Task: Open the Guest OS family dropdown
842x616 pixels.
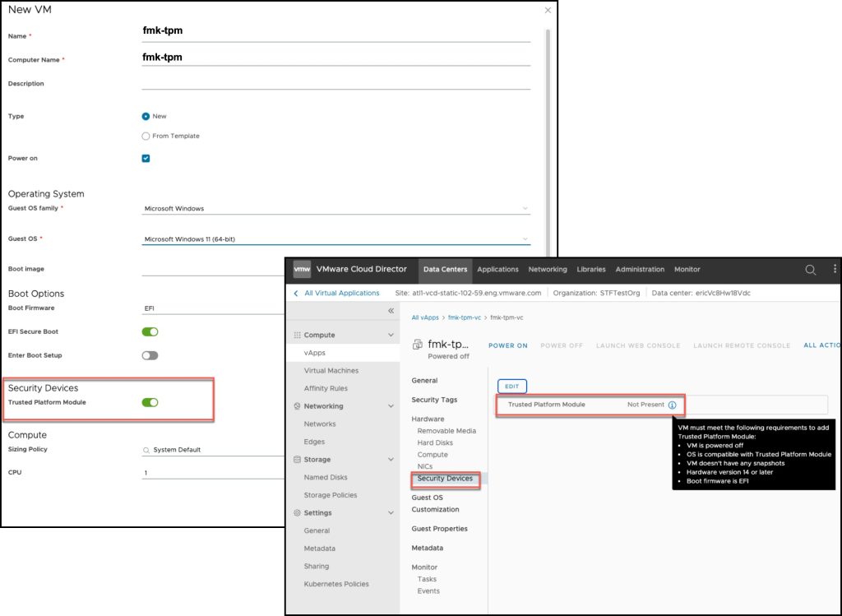Action: 525,208
